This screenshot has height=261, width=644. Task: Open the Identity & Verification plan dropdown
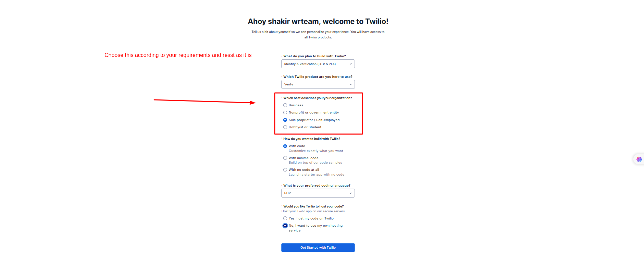click(x=318, y=64)
